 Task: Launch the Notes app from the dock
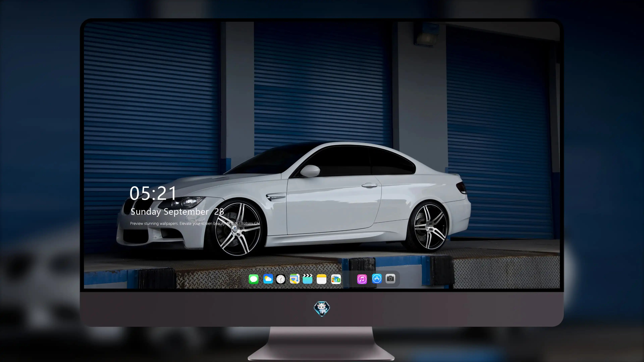[x=321, y=279]
